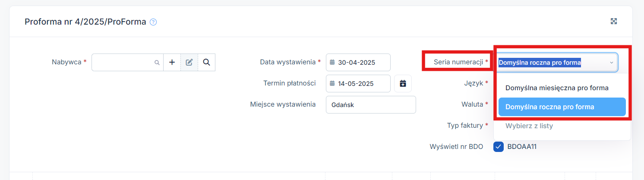Click small magnifier inside Nabywca field
This screenshot has width=644, height=180.
(x=157, y=63)
